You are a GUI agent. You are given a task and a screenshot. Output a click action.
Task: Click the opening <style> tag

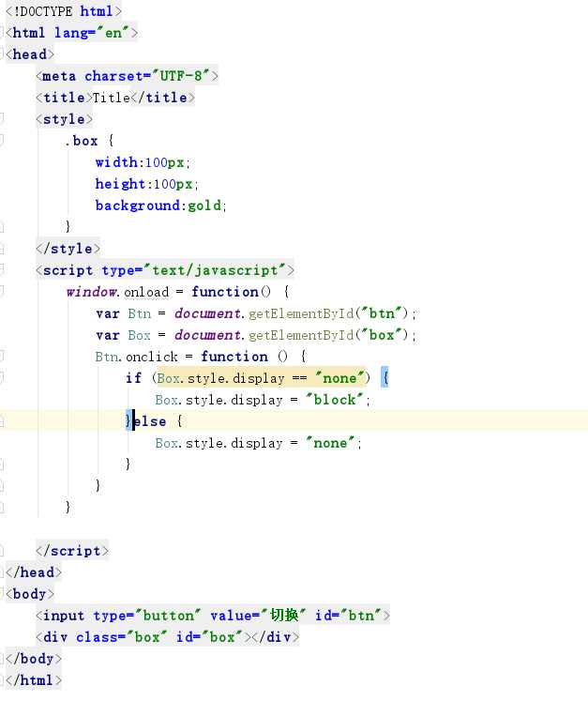(64, 119)
